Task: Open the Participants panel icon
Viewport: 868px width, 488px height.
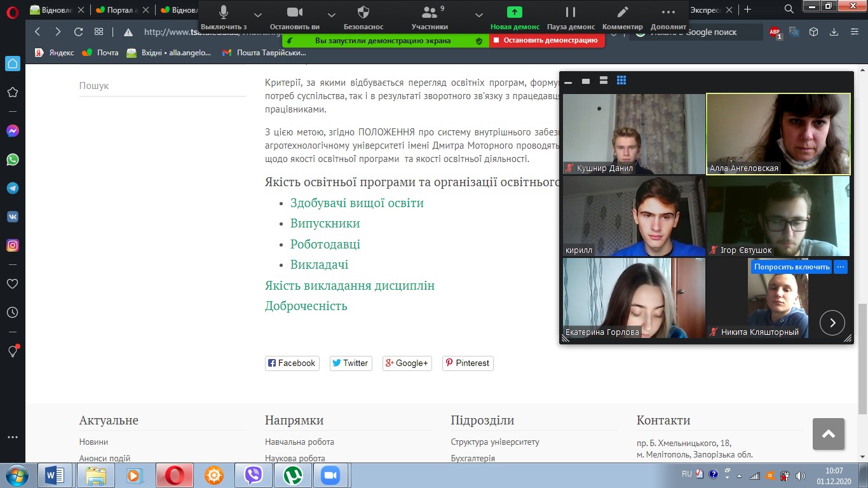Action: 430,13
